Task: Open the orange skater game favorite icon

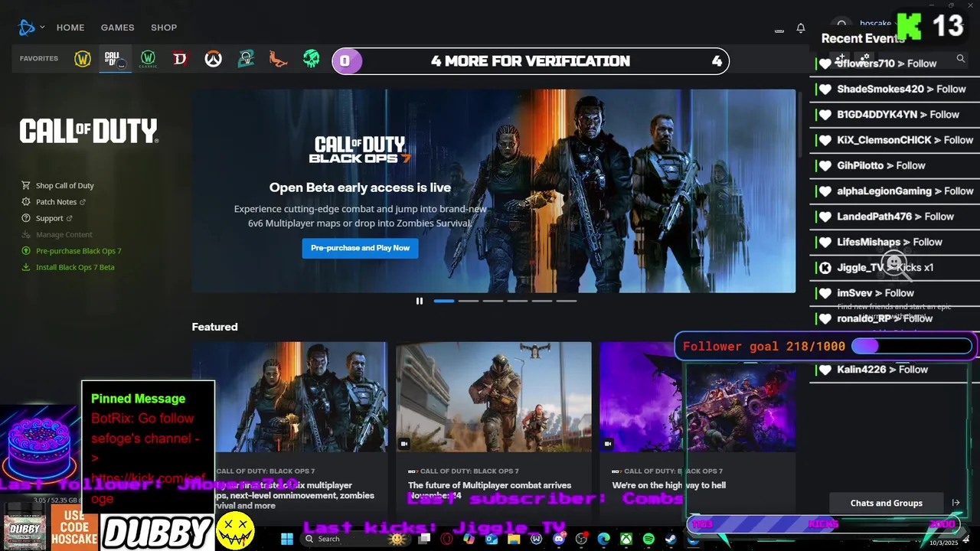Action: (x=278, y=59)
